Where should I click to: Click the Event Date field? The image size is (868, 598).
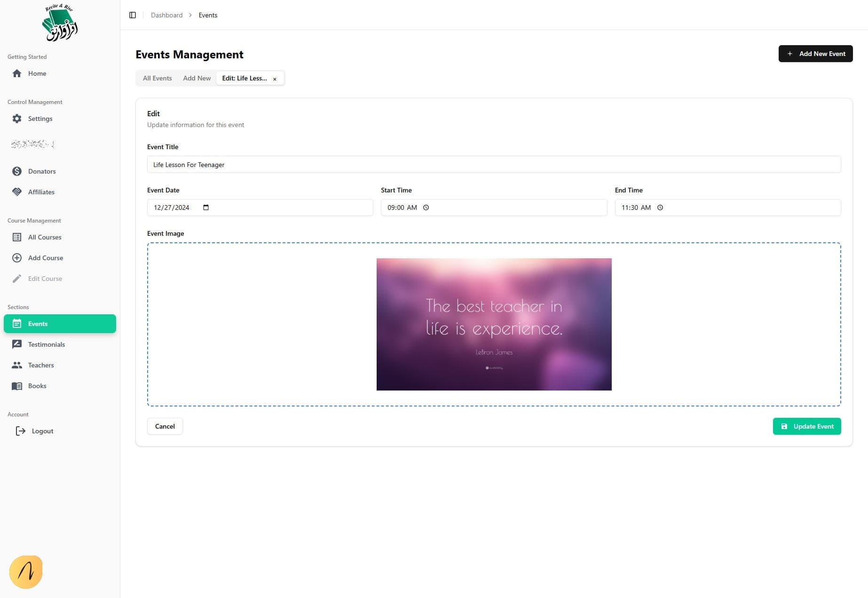[x=260, y=207]
